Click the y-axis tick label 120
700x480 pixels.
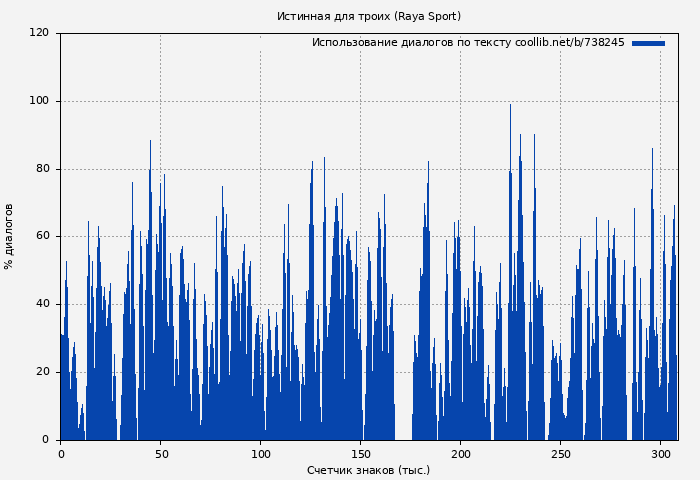[x=39, y=33]
